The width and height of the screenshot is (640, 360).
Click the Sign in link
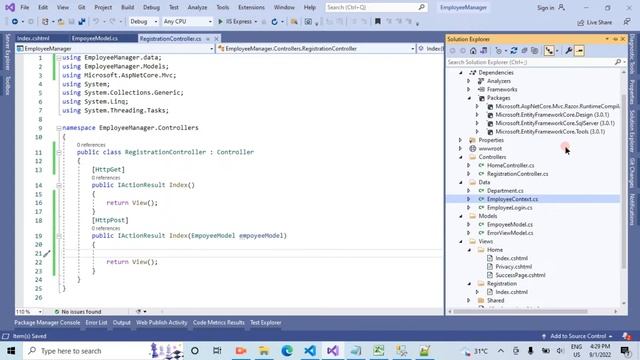click(545, 8)
